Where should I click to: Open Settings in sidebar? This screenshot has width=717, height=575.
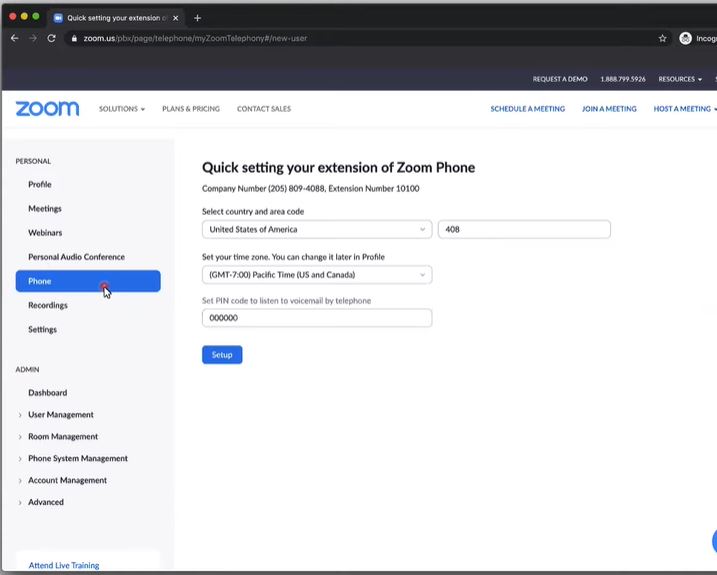(x=43, y=329)
